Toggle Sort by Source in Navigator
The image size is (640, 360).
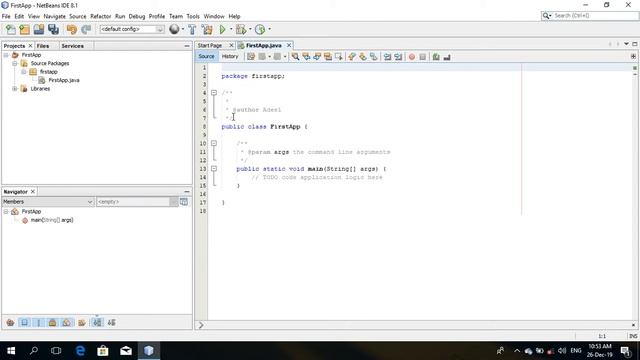coord(111,322)
